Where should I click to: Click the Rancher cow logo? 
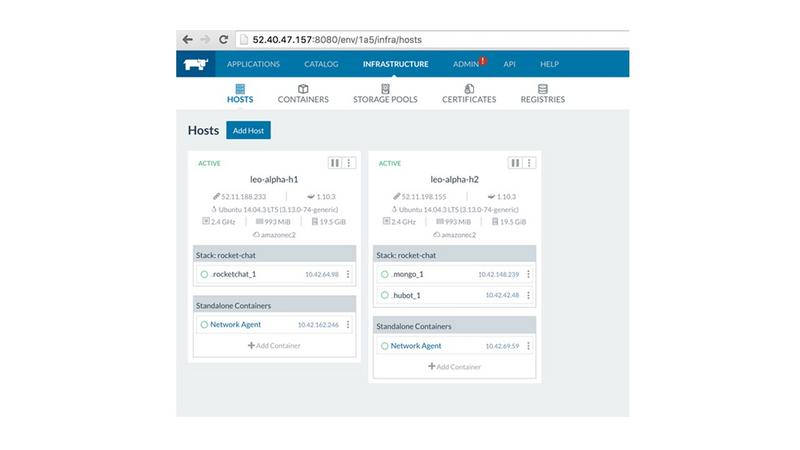196,64
